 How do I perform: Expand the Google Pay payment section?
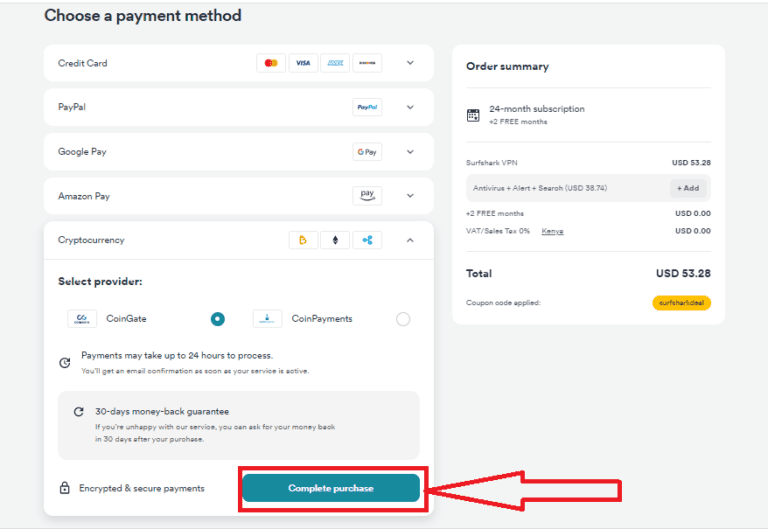click(410, 152)
